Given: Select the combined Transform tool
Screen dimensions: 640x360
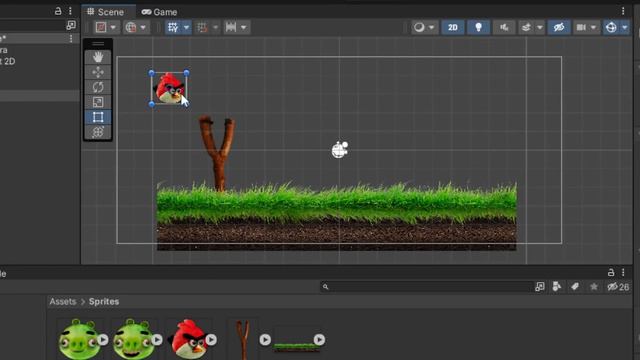Looking at the screenshot, I should (98, 132).
